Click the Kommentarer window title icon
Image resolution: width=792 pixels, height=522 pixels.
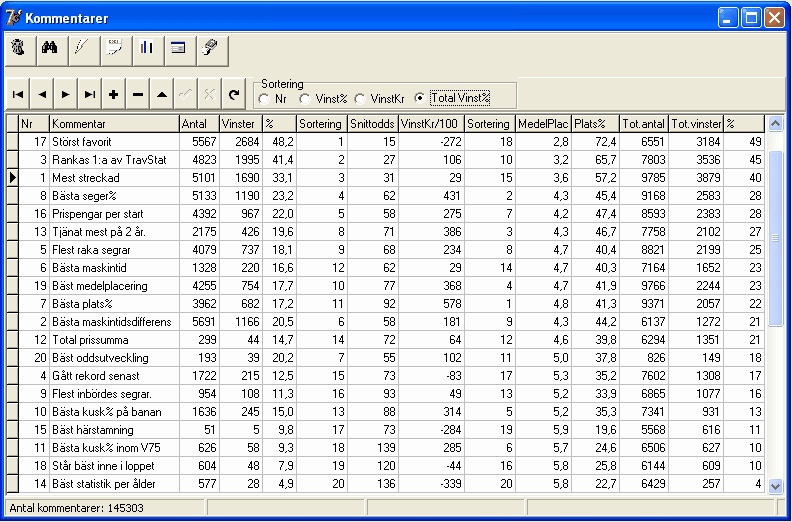[14, 18]
